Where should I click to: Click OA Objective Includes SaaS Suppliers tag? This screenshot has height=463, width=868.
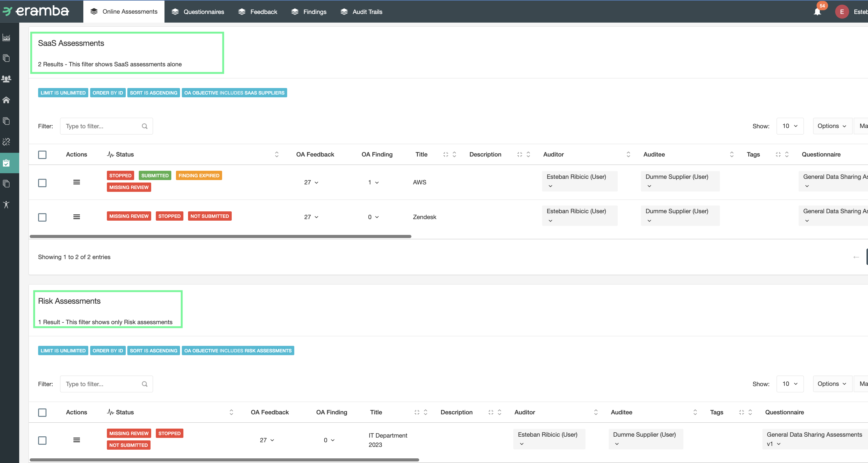click(x=234, y=93)
